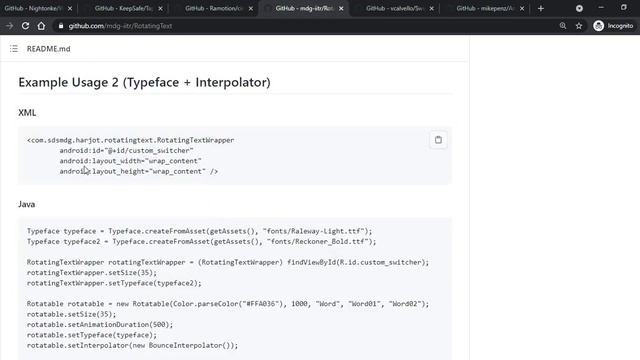Click rotatable.setSize(35) line
Viewport: 640px width, 360px height.
pos(71,314)
